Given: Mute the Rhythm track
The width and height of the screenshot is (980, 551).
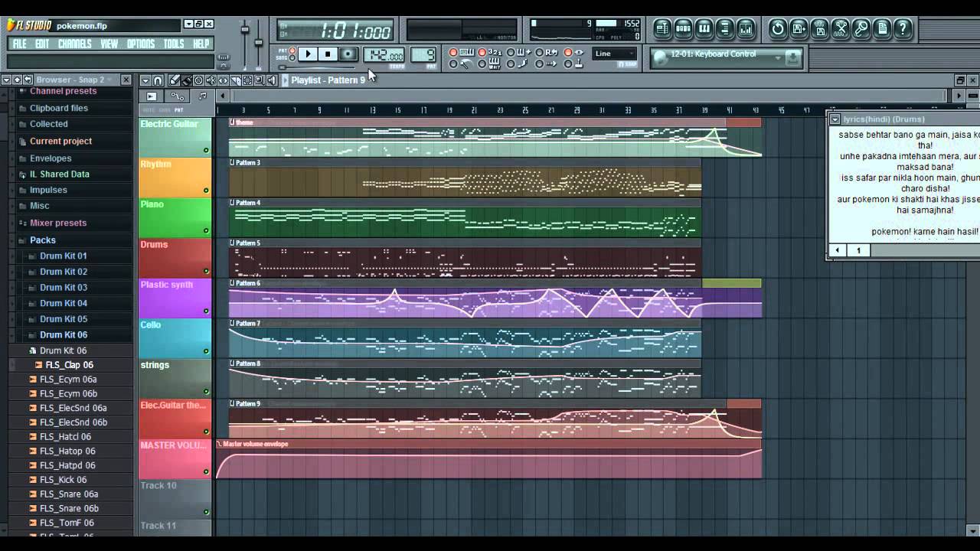Looking at the screenshot, I should click(206, 191).
